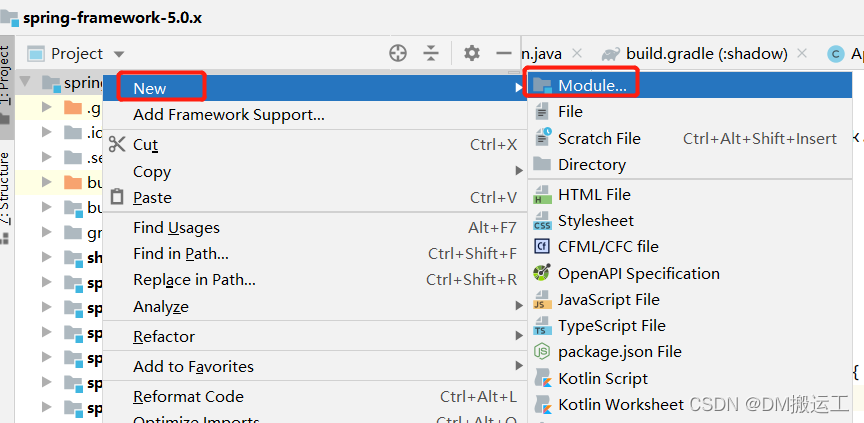Expand the Analyze submenu arrow
Viewport: 864px width, 423px height.
tap(519, 306)
